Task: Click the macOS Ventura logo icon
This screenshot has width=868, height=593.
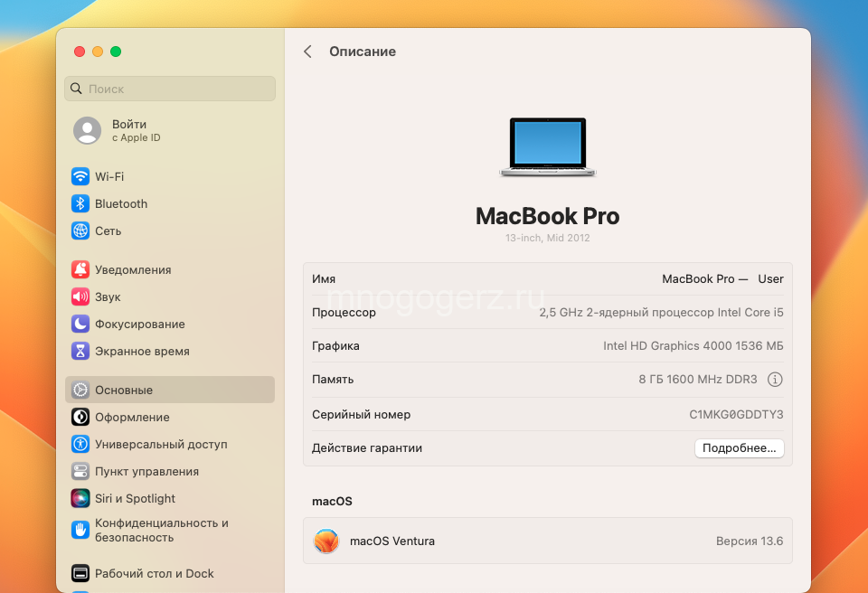Action: [x=326, y=541]
